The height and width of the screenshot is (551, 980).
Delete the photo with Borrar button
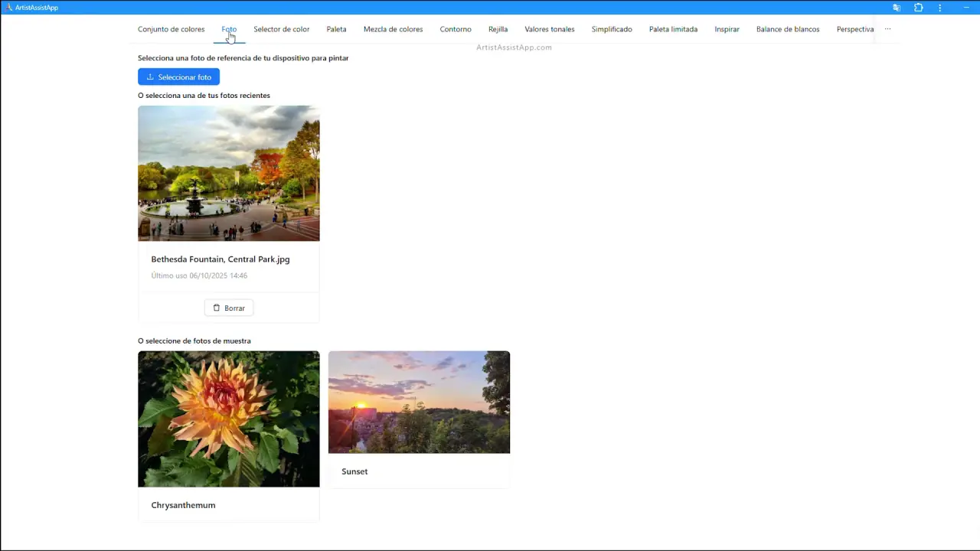coord(228,308)
